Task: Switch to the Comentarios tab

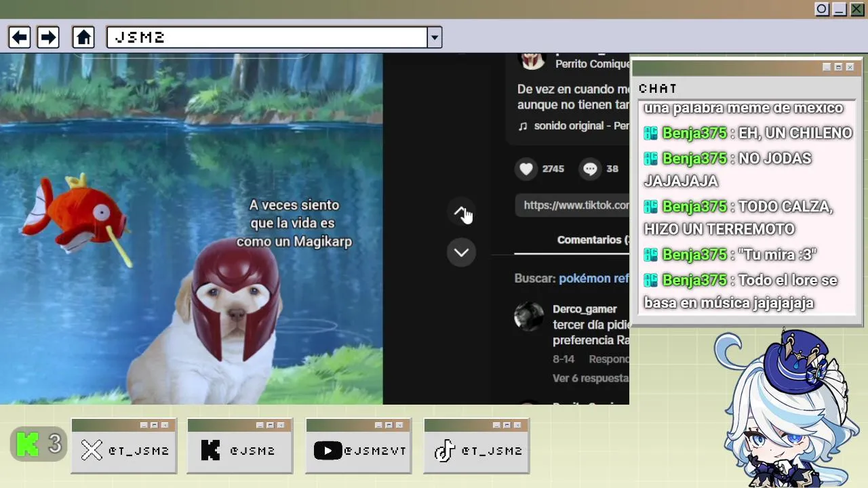Action: click(x=592, y=240)
